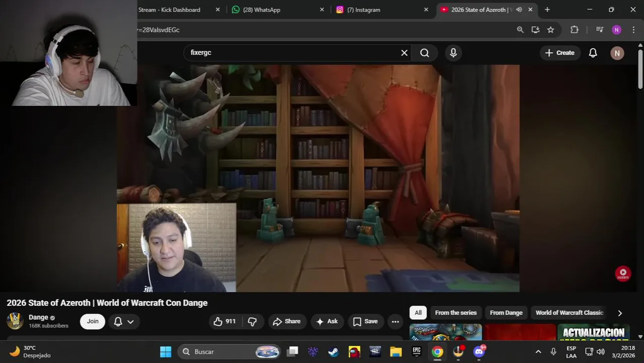
Task: Click '168K subscribers' text
Action: point(48,326)
